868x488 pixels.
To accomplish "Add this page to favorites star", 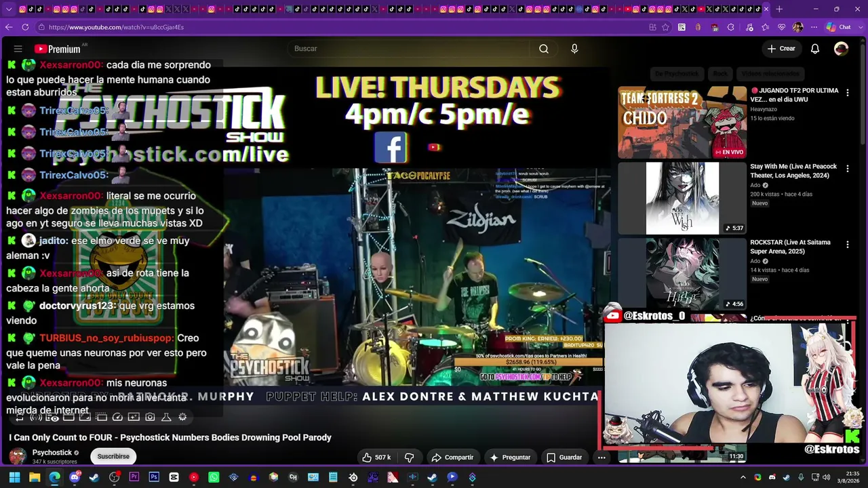I will coord(665,27).
